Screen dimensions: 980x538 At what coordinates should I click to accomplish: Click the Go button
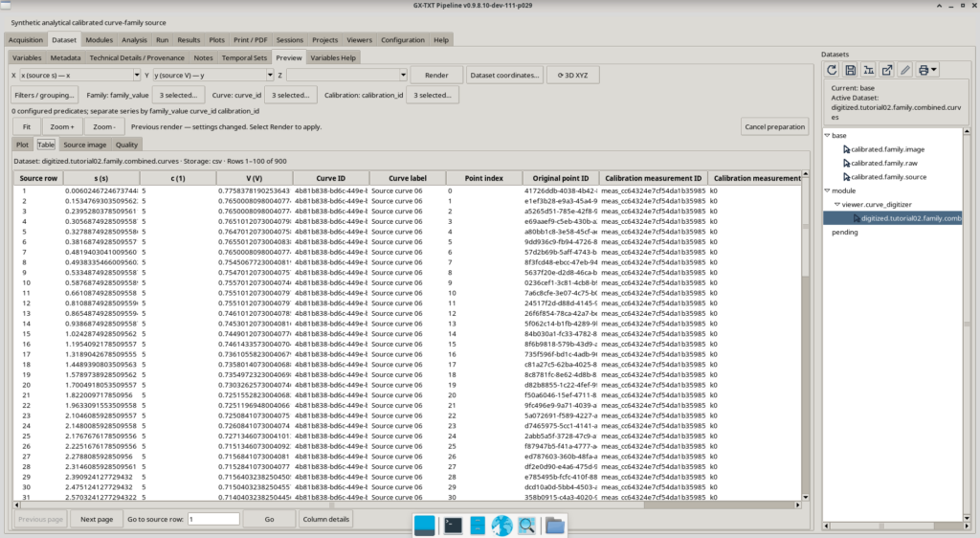269,519
